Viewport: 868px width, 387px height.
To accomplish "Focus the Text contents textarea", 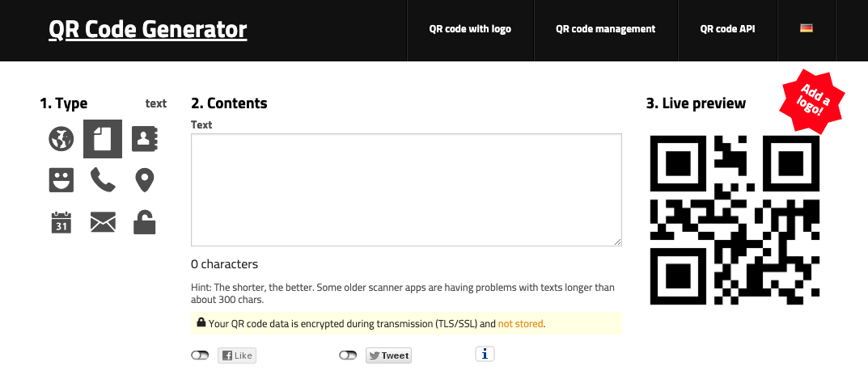I will click(406, 190).
